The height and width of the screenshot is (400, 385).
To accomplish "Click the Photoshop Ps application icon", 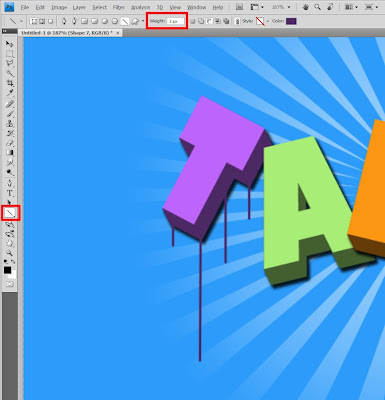I will point(9,7).
